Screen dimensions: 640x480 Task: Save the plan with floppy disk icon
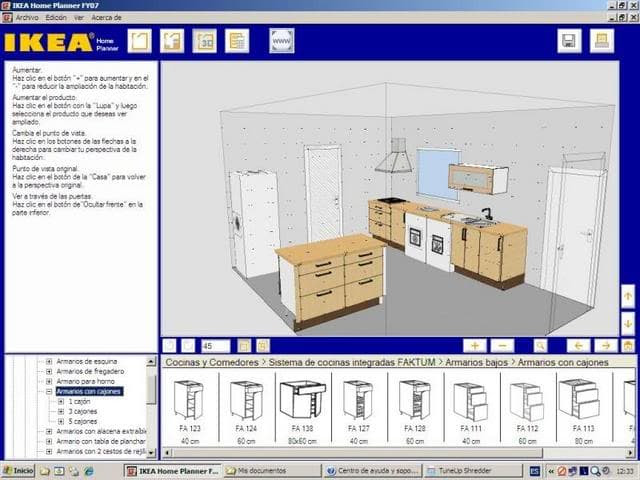(x=569, y=41)
